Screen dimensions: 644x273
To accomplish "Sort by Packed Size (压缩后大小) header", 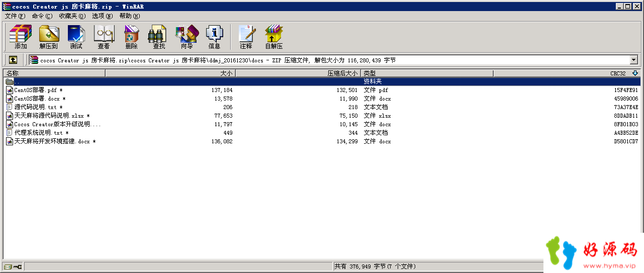I will point(298,73).
